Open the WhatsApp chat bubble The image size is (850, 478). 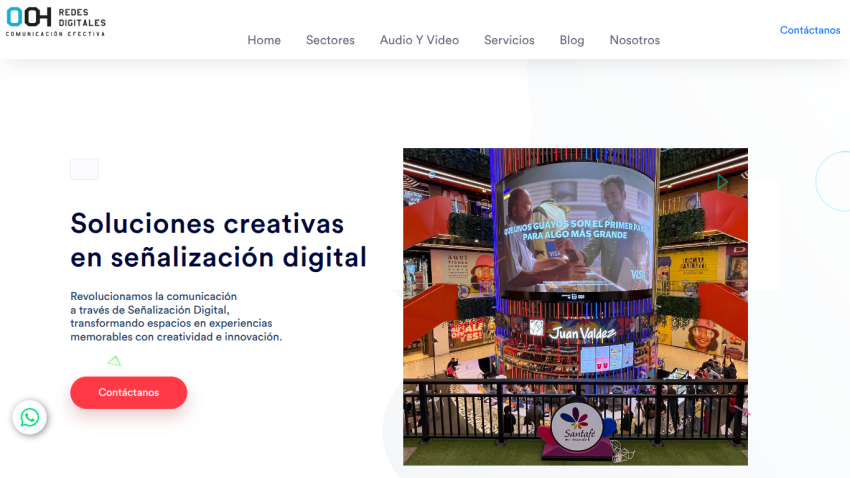[x=30, y=417]
